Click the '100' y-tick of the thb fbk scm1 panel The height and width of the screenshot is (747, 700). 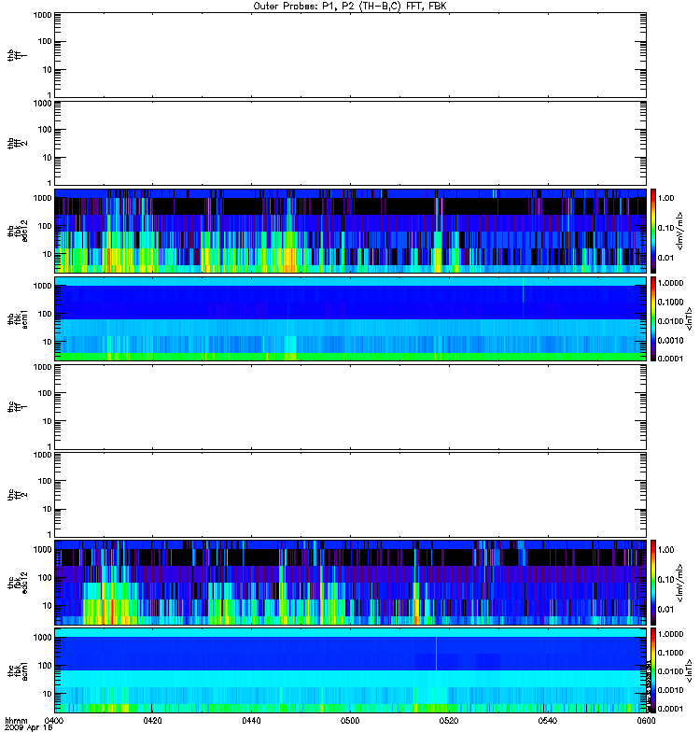coord(45,314)
